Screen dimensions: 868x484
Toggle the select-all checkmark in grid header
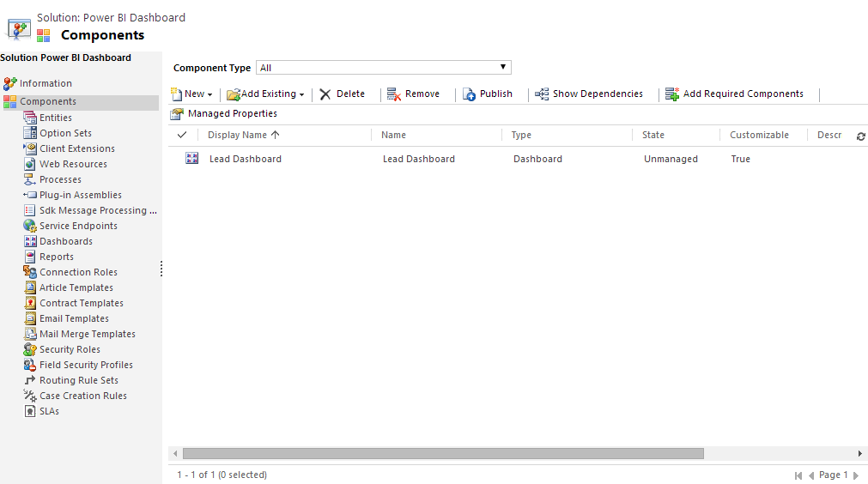tap(182, 135)
